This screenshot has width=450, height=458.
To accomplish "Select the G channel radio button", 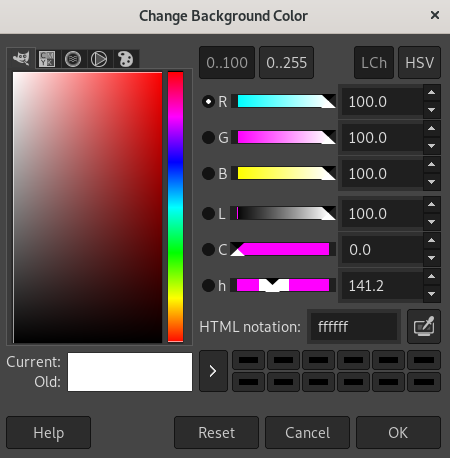I will [x=208, y=137].
